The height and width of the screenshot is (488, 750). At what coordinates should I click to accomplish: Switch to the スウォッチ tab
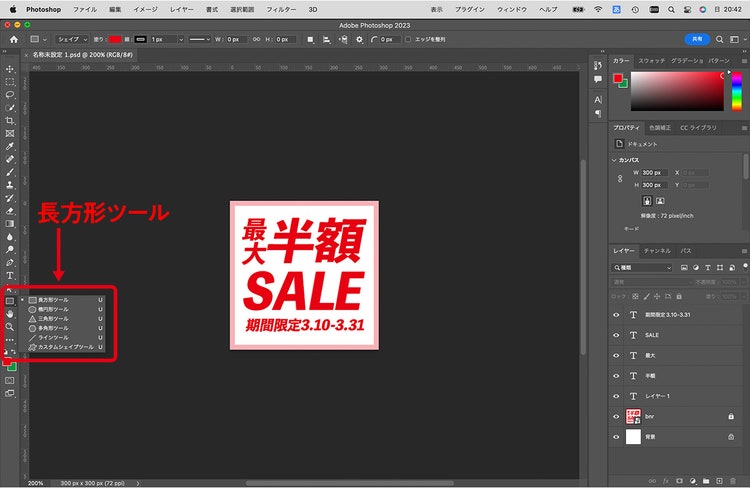(651, 61)
